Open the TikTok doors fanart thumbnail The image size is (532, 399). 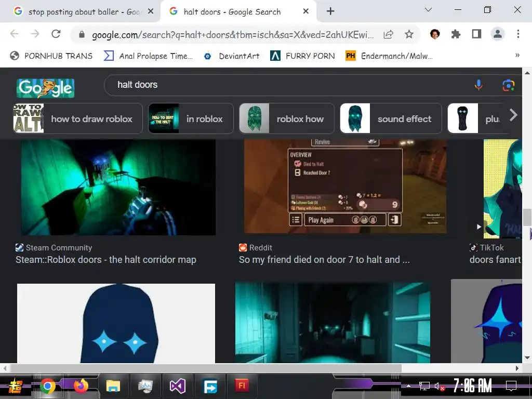point(503,189)
